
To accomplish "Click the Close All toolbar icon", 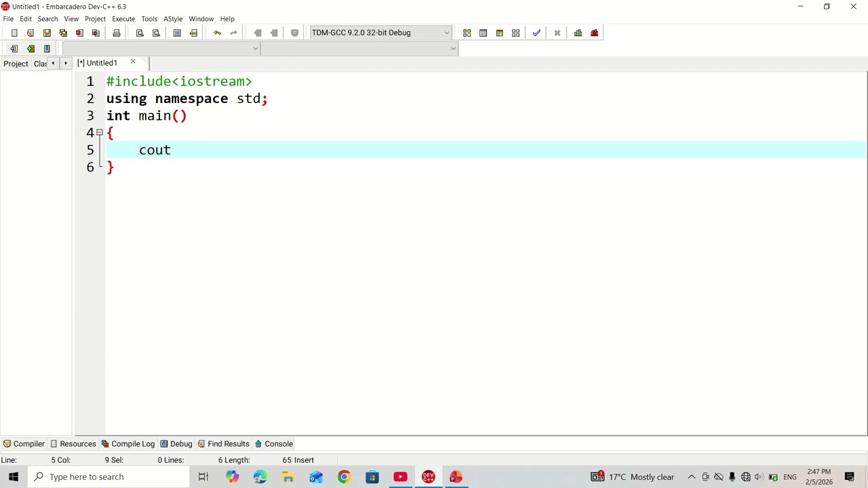I will [96, 33].
